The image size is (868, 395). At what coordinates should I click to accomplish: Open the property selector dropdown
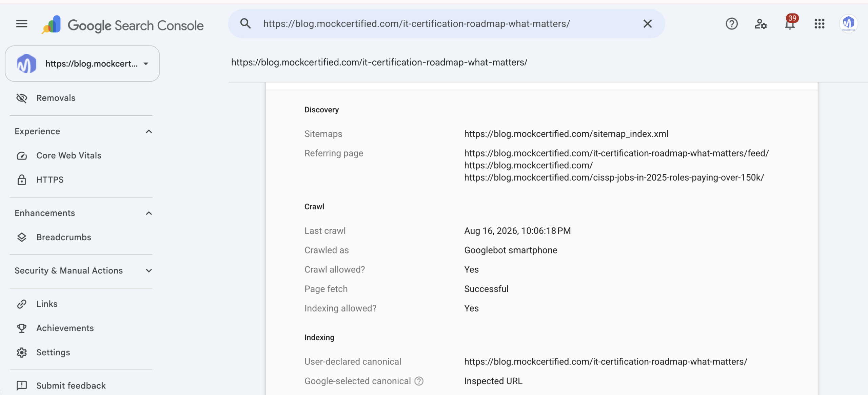tap(82, 64)
